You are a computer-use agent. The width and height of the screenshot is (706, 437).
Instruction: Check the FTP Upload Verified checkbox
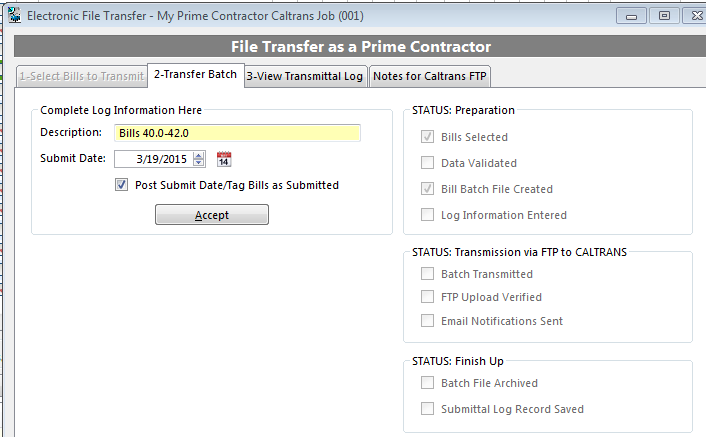(x=427, y=297)
